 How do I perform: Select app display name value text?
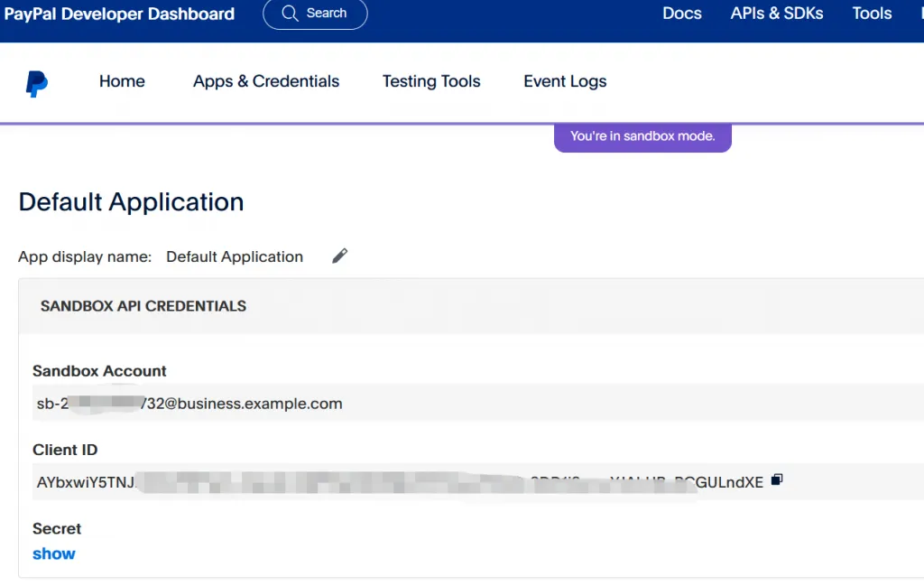(x=235, y=256)
